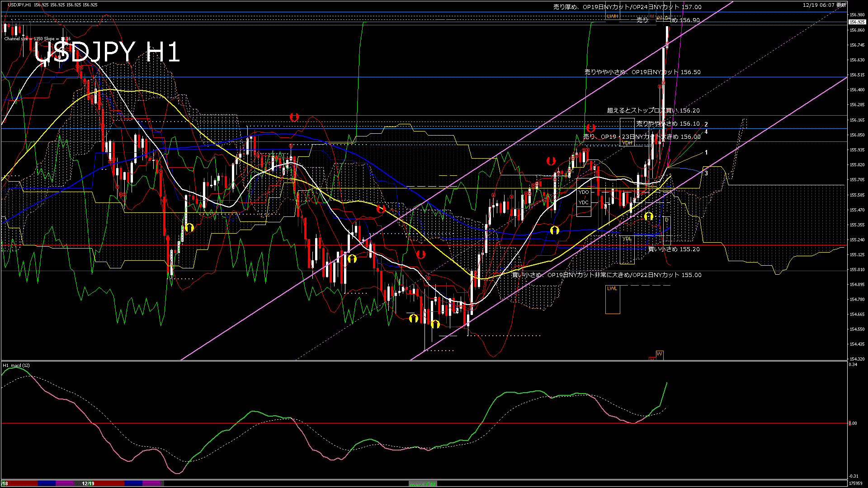Select the YDL yellow marker box

(x=627, y=239)
